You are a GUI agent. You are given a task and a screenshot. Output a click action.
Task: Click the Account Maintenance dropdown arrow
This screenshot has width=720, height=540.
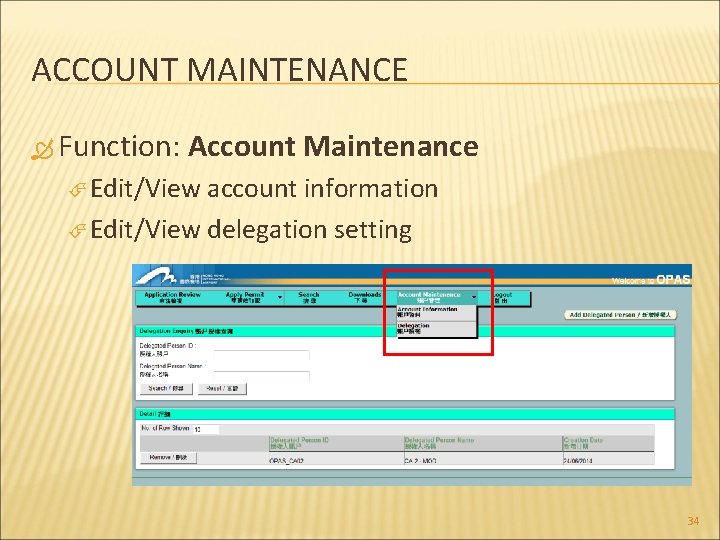pyautogui.click(x=474, y=298)
